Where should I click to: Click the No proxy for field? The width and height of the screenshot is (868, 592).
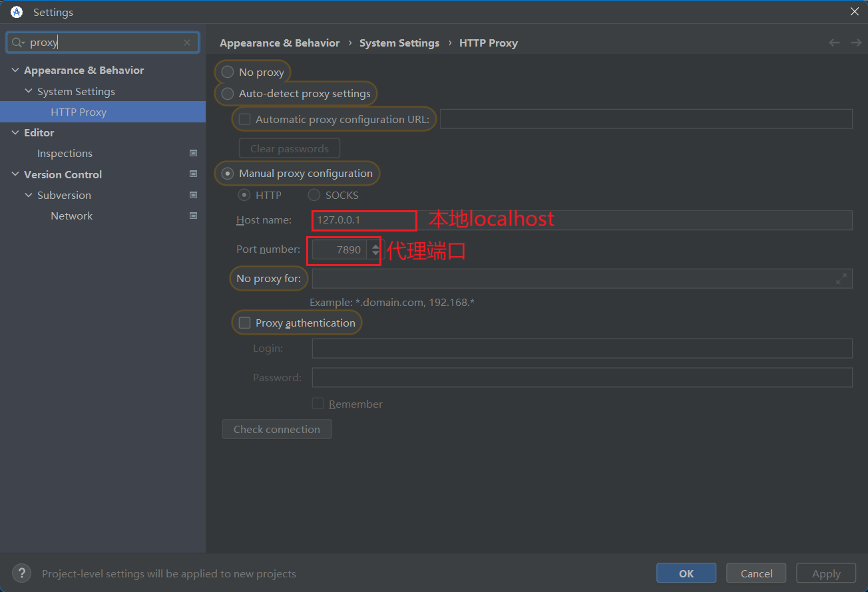point(582,279)
